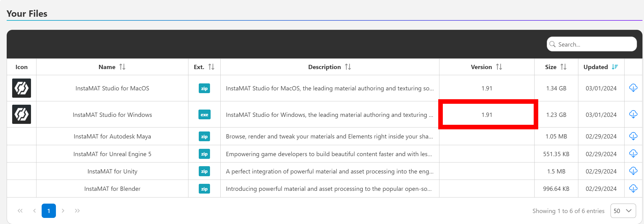Go to next page arrow
The image size is (644, 224).
[63, 211]
